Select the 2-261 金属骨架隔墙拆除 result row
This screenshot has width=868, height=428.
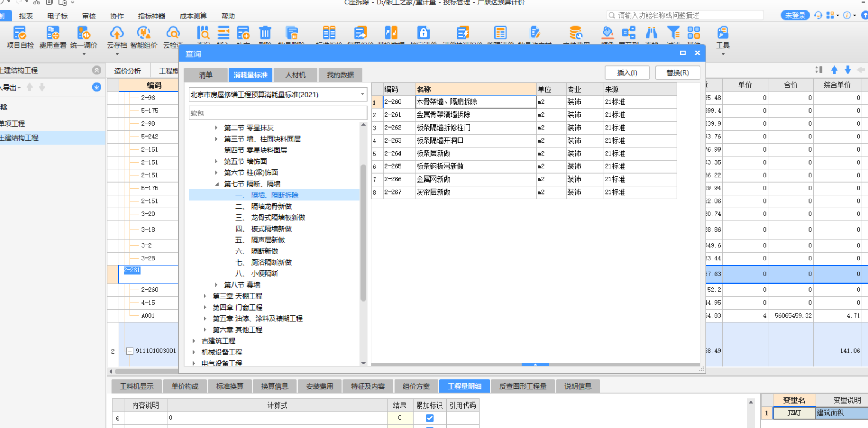[524, 115]
